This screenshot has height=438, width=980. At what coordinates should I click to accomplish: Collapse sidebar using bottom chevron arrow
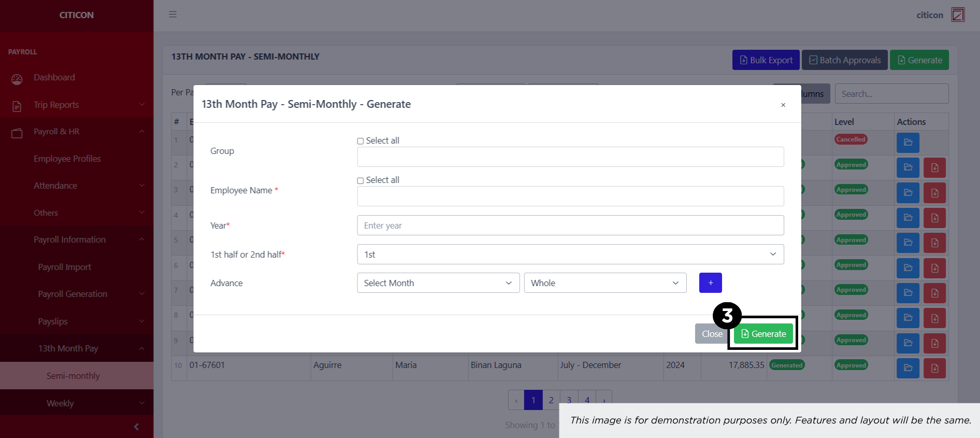(136, 427)
